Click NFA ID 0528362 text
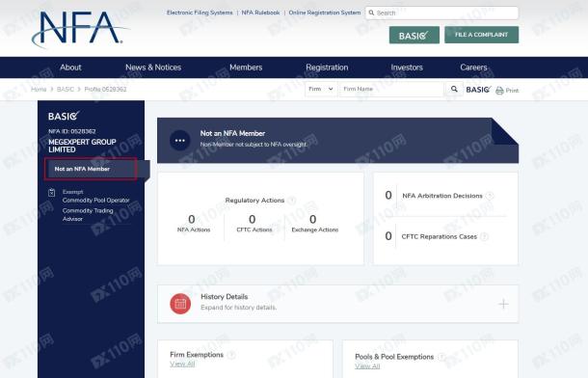588x378 pixels. 72,131
